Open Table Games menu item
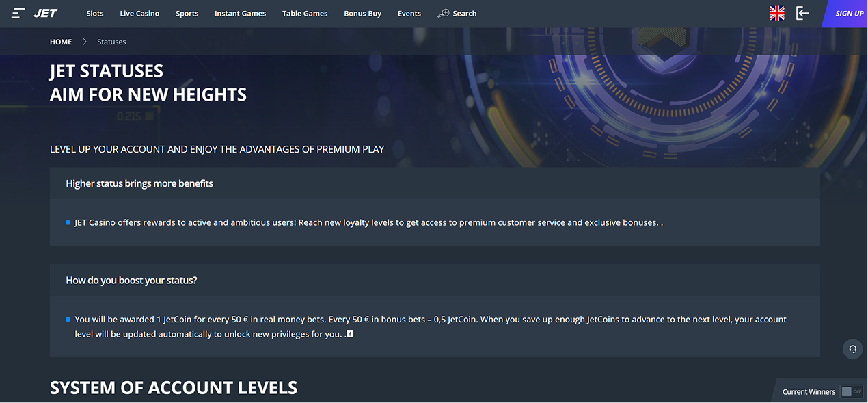The image size is (868, 403). tap(305, 14)
